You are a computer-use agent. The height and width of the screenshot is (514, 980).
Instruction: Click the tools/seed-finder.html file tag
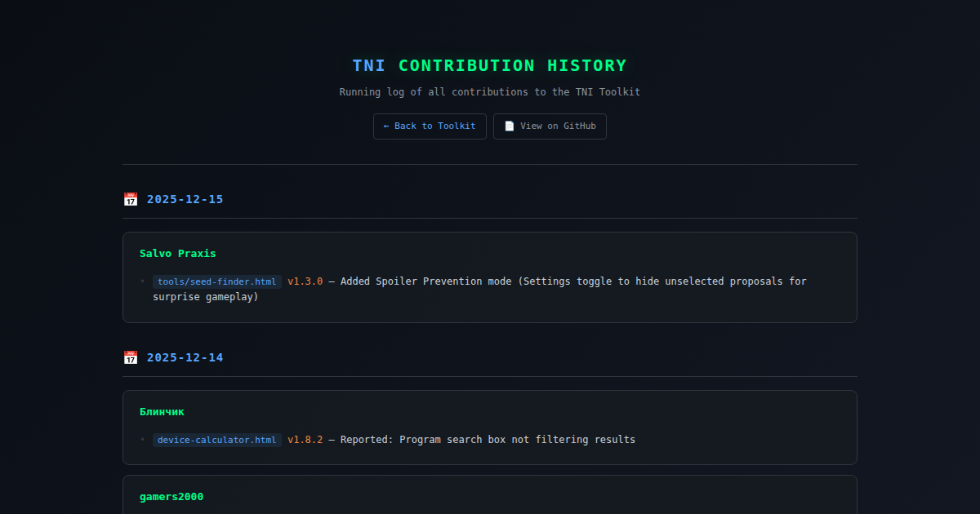pyautogui.click(x=217, y=281)
